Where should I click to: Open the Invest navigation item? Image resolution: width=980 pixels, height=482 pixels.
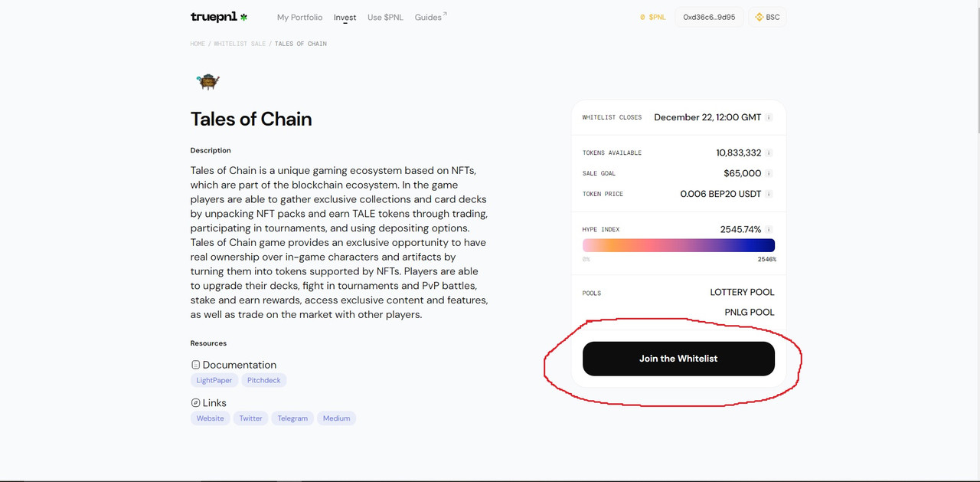[345, 17]
